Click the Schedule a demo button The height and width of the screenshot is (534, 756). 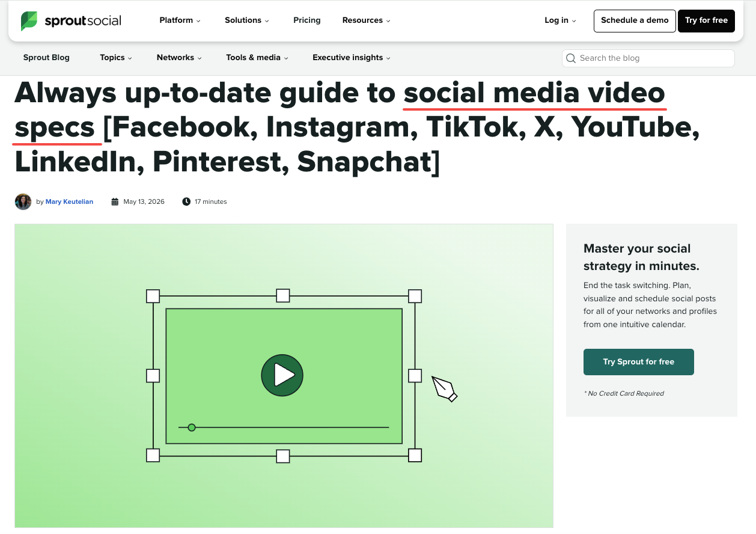click(x=635, y=20)
